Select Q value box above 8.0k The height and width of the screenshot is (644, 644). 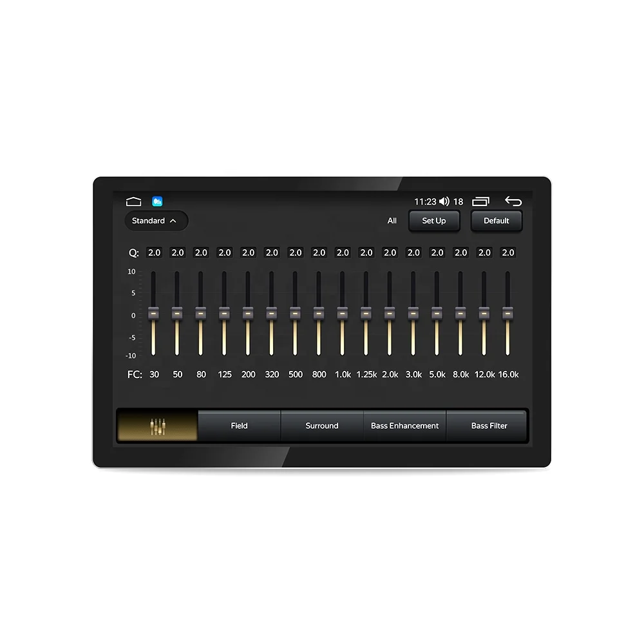pyautogui.click(x=461, y=252)
